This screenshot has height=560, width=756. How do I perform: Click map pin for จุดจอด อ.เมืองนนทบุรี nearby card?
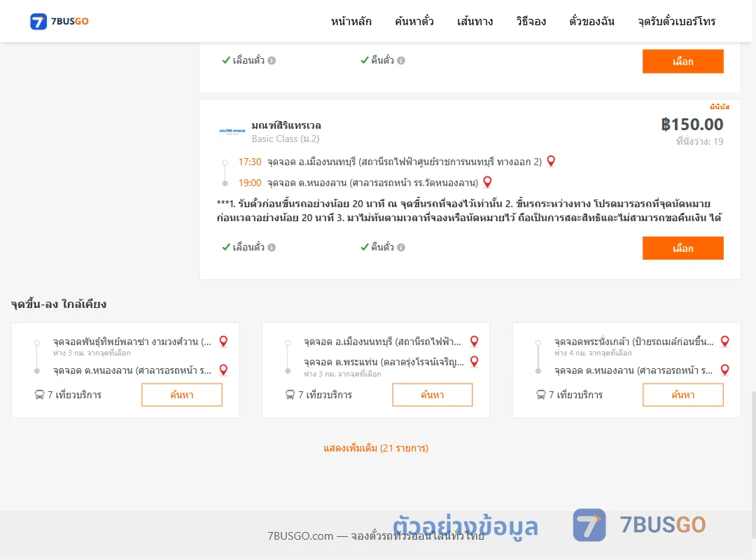click(x=475, y=342)
